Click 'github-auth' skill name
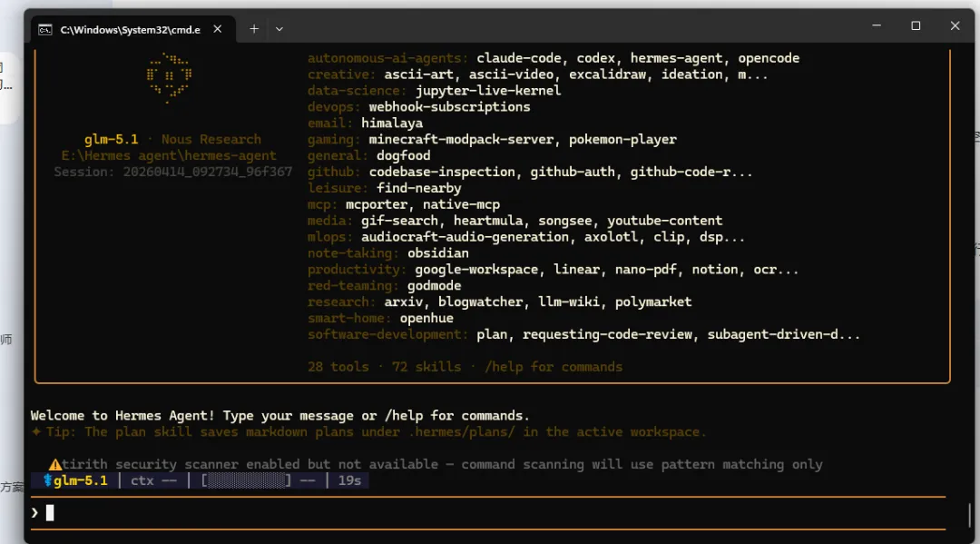 point(573,172)
